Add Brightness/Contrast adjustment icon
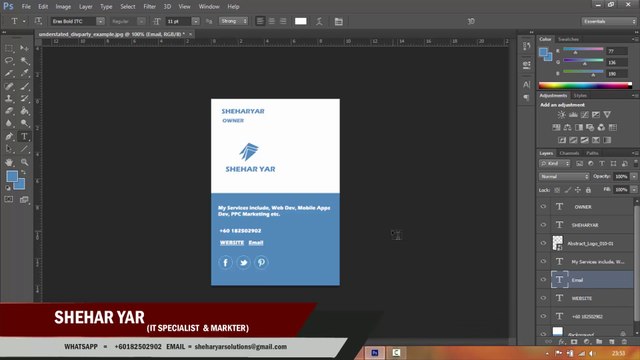The image size is (640, 360). (562, 115)
